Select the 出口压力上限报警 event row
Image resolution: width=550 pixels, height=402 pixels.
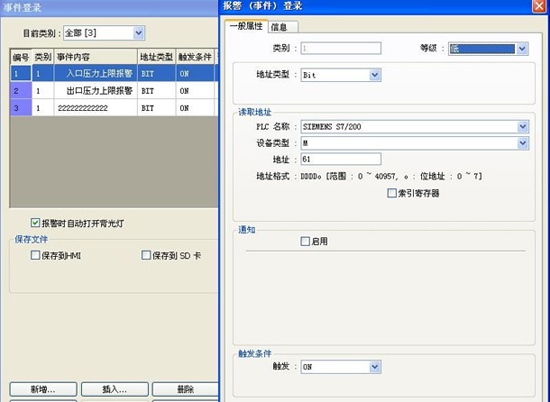pos(114,91)
